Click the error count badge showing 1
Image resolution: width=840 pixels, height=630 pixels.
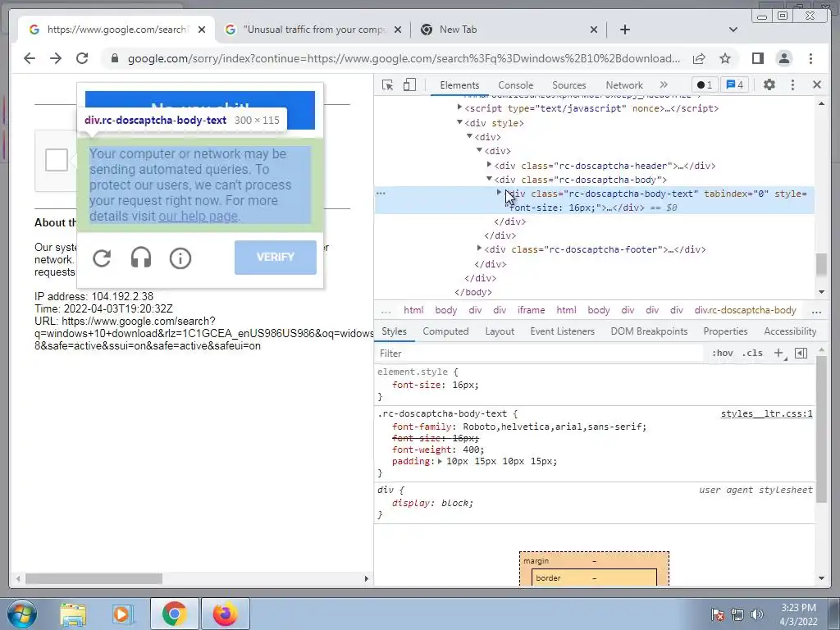point(705,84)
